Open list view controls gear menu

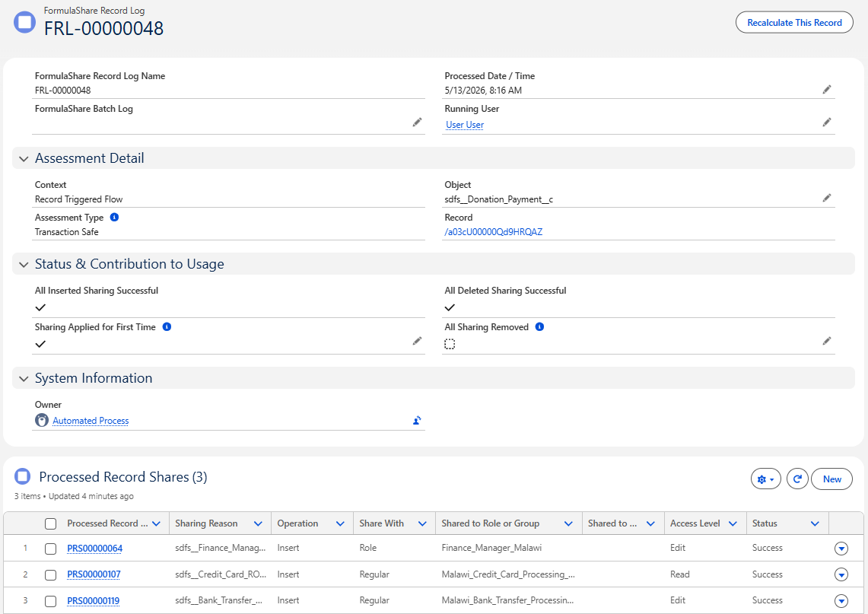(x=765, y=479)
